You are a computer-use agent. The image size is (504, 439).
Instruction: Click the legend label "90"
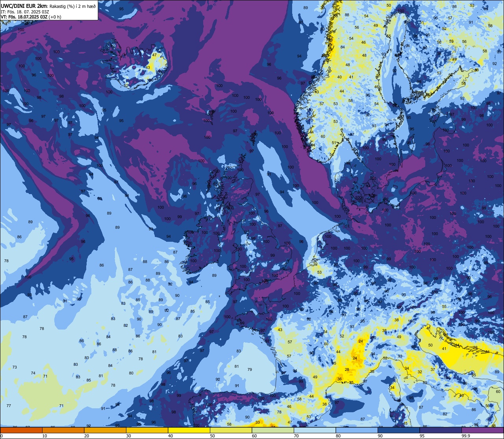click(380, 436)
